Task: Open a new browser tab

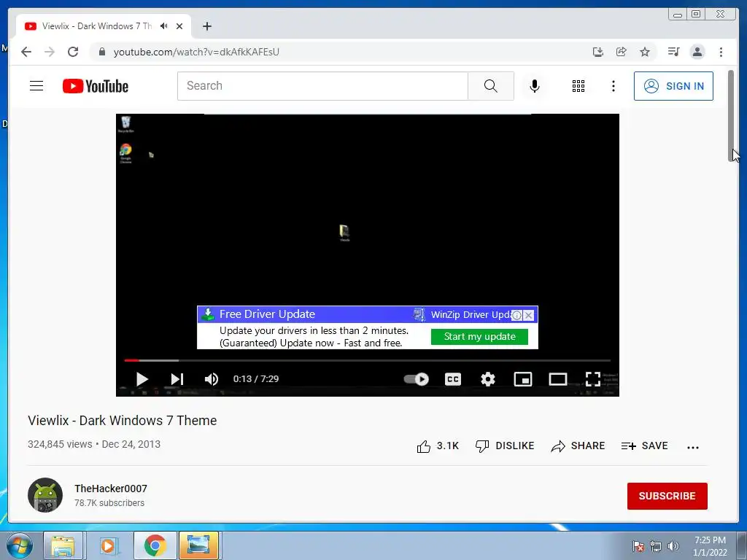Action: [206, 26]
